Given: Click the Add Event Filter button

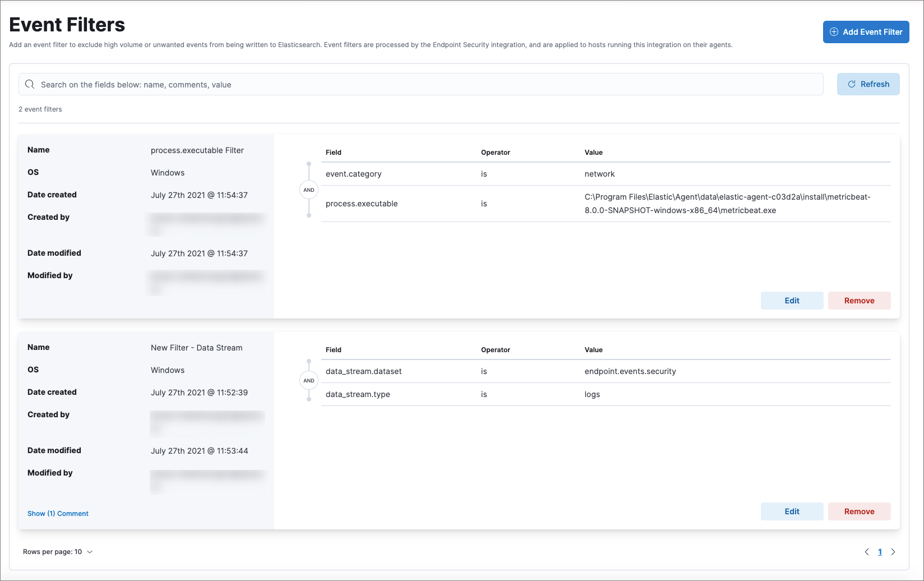Looking at the screenshot, I should 866,32.
